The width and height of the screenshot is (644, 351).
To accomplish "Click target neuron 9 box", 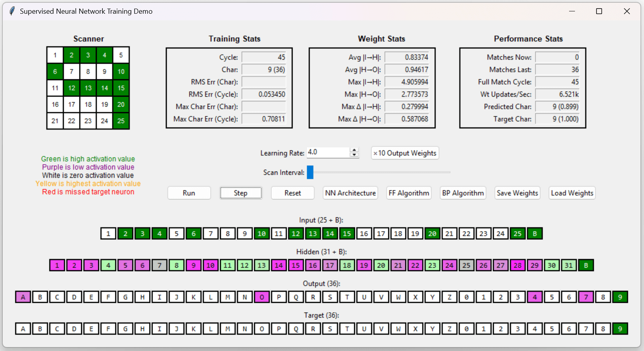I will (x=620, y=329).
